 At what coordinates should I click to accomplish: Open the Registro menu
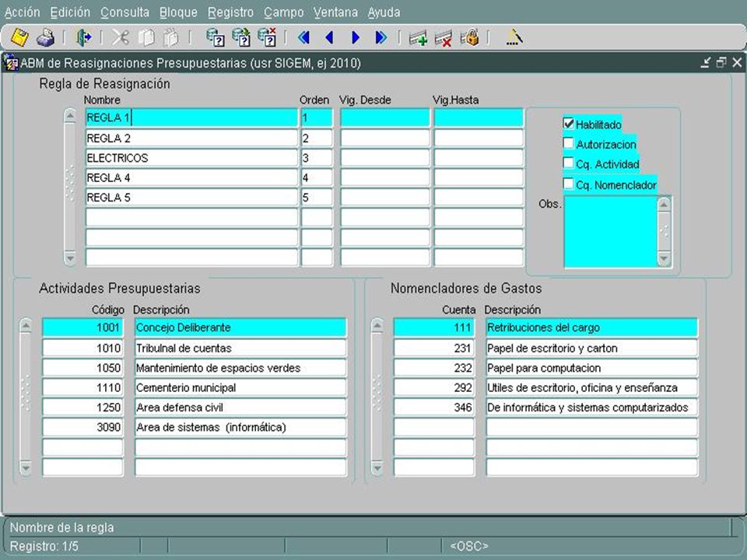point(230,12)
